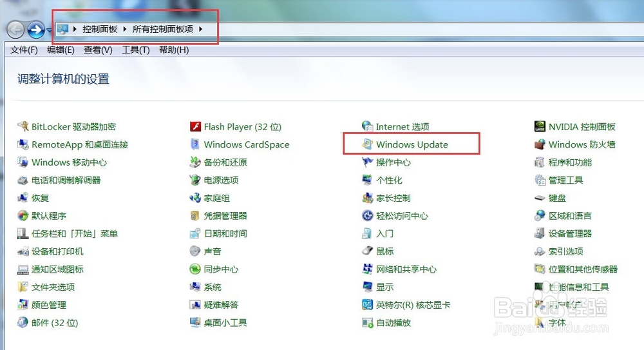
Task: Open the 个性化 link
Action: coord(389,180)
